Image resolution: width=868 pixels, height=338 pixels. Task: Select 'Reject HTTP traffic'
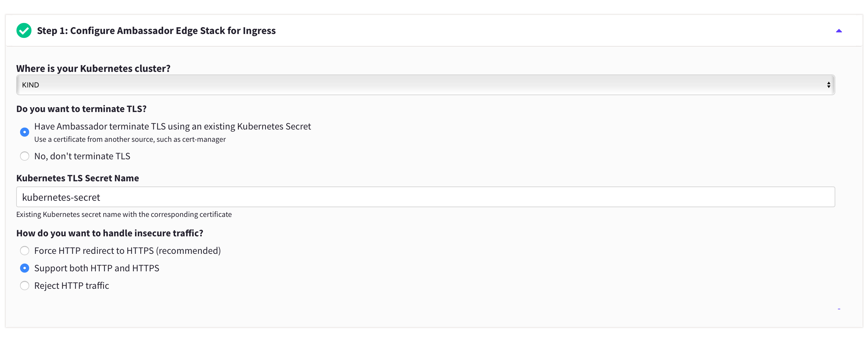pyautogui.click(x=25, y=286)
